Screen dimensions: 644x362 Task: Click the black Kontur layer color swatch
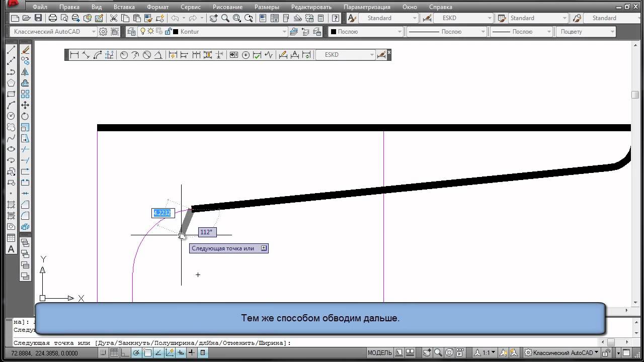[176, 32]
